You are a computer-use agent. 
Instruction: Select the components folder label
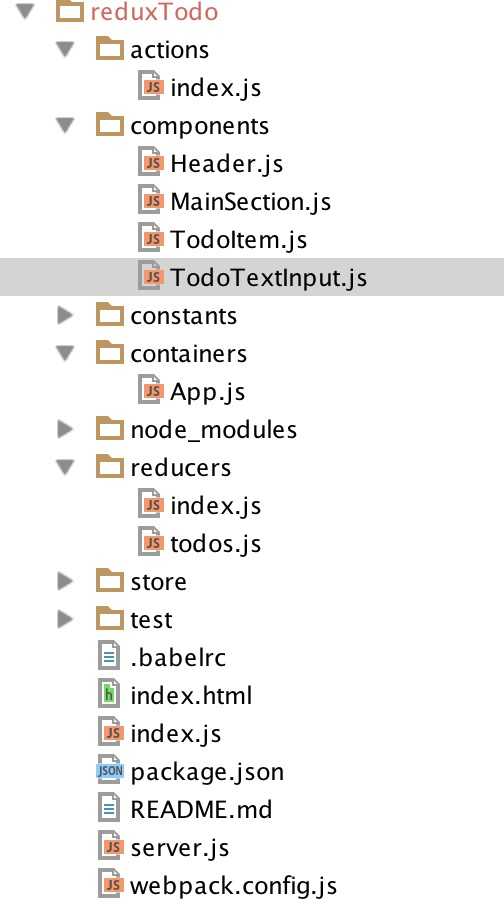click(x=199, y=126)
